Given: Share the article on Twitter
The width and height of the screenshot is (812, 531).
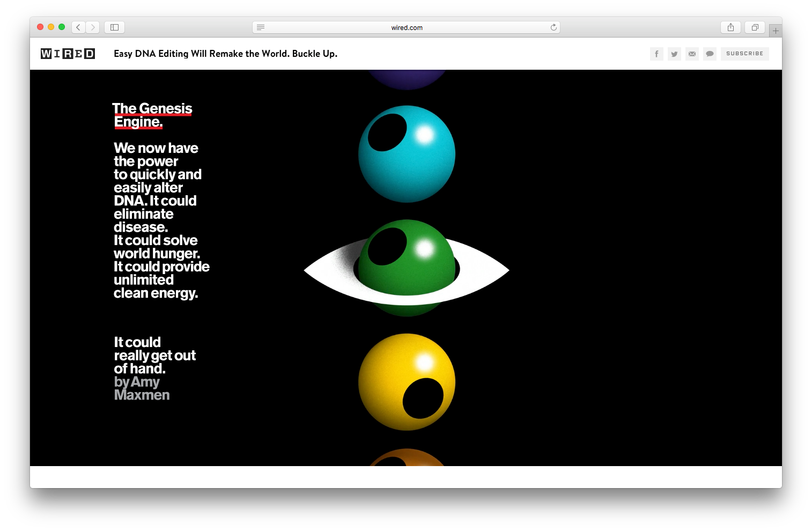Looking at the screenshot, I should coord(674,54).
